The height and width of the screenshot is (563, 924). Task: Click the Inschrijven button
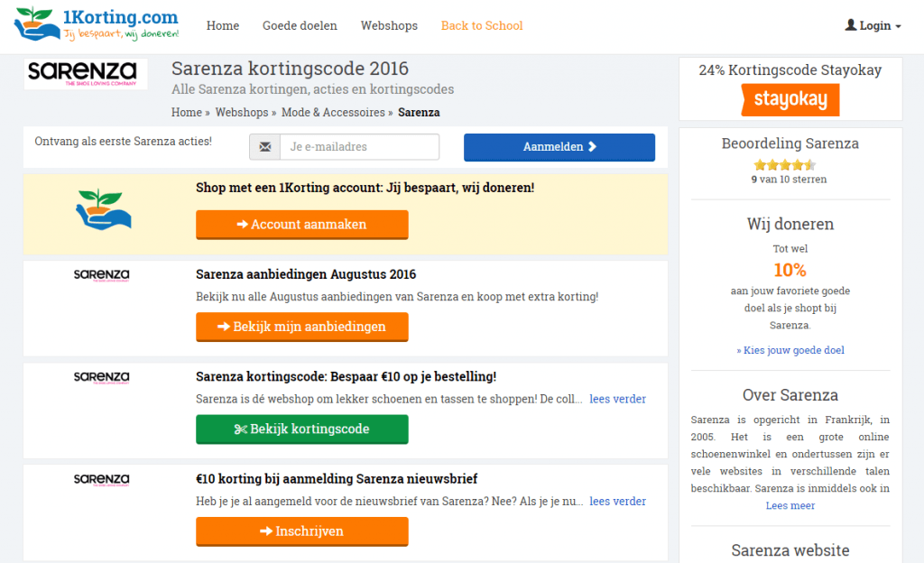[x=301, y=531]
